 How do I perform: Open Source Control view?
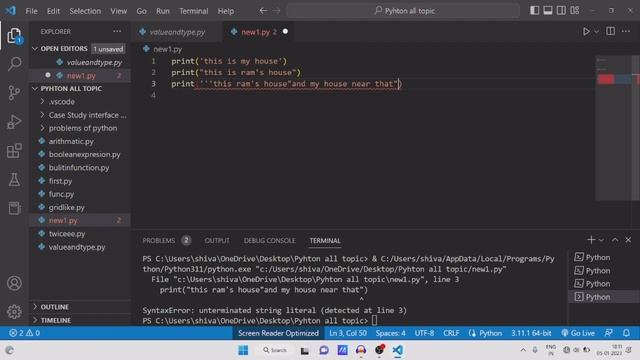14,93
